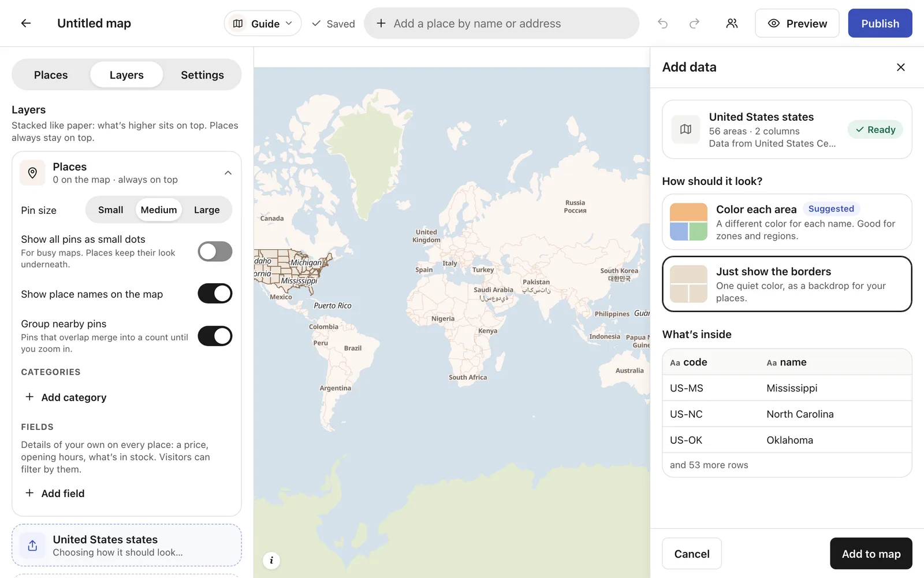Click the redo arrow icon

coord(694,23)
